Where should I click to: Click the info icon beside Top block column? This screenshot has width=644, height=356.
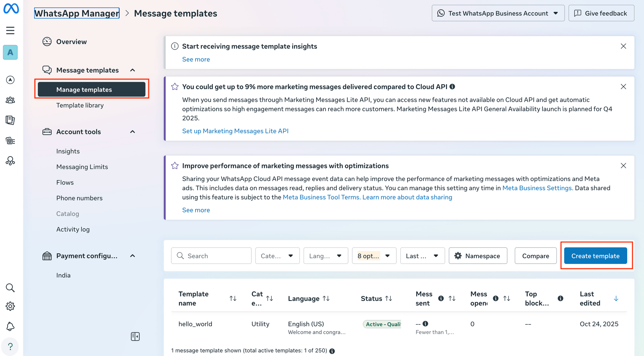[560, 298]
